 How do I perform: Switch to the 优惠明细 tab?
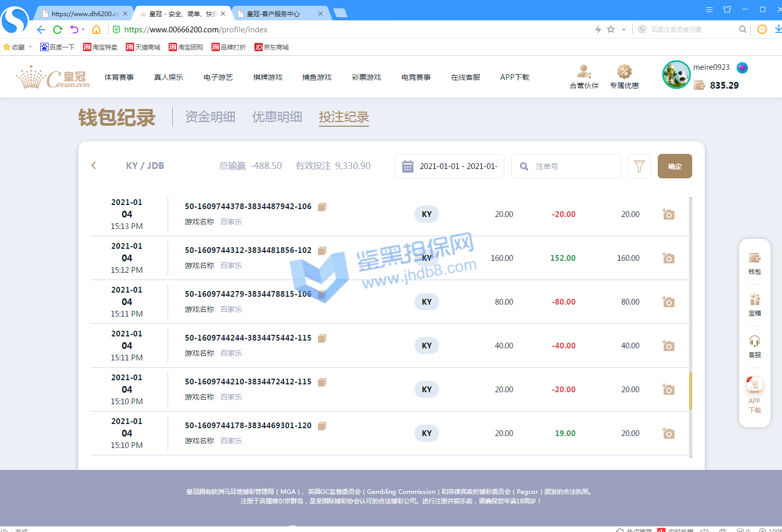click(x=277, y=117)
